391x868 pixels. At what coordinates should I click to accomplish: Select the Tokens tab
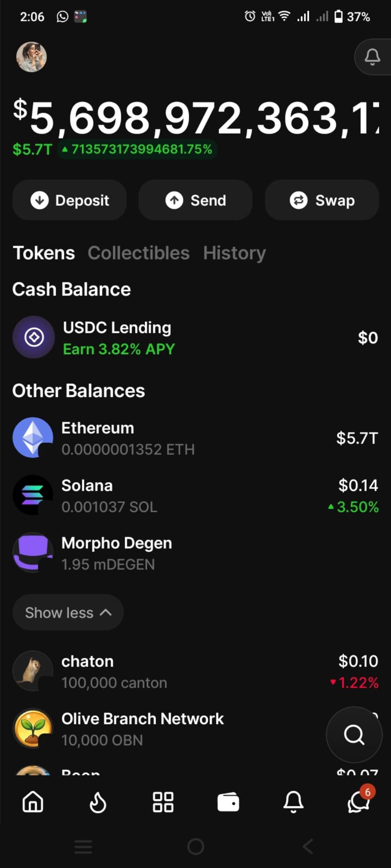point(44,253)
